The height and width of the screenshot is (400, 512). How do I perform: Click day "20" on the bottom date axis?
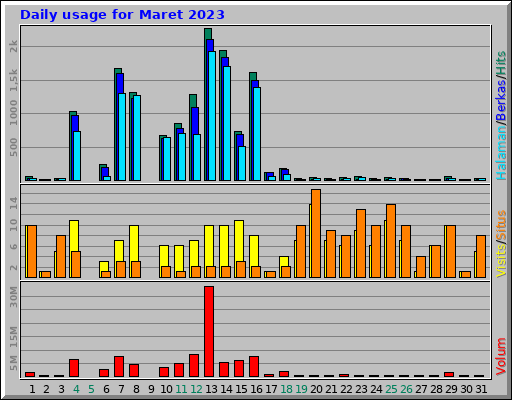click(316, 389)
